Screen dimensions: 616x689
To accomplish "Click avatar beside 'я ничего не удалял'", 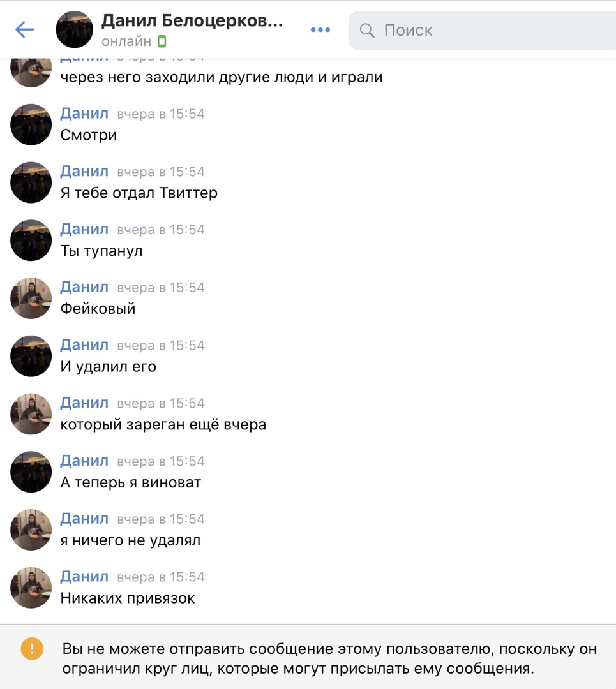I will [x=31, y=530].
